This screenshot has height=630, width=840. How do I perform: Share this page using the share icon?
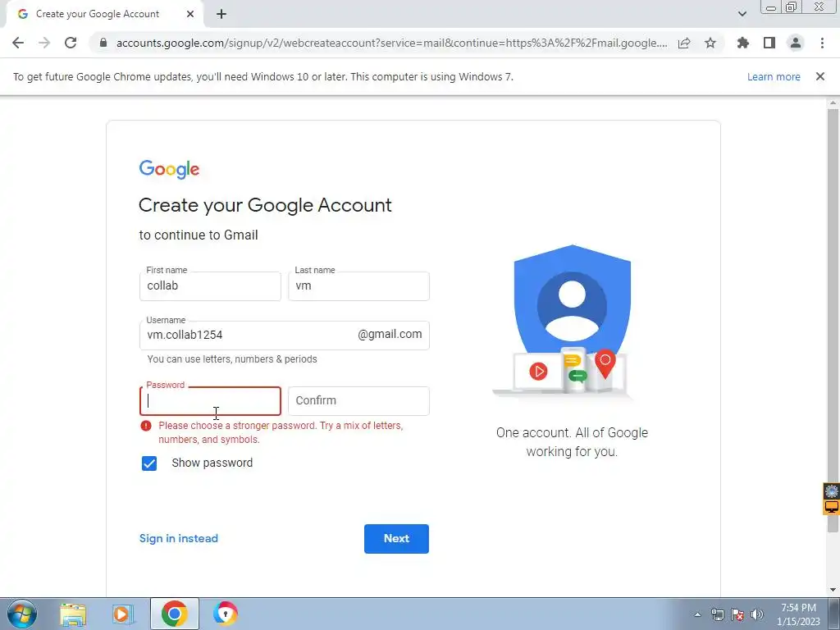684,43
